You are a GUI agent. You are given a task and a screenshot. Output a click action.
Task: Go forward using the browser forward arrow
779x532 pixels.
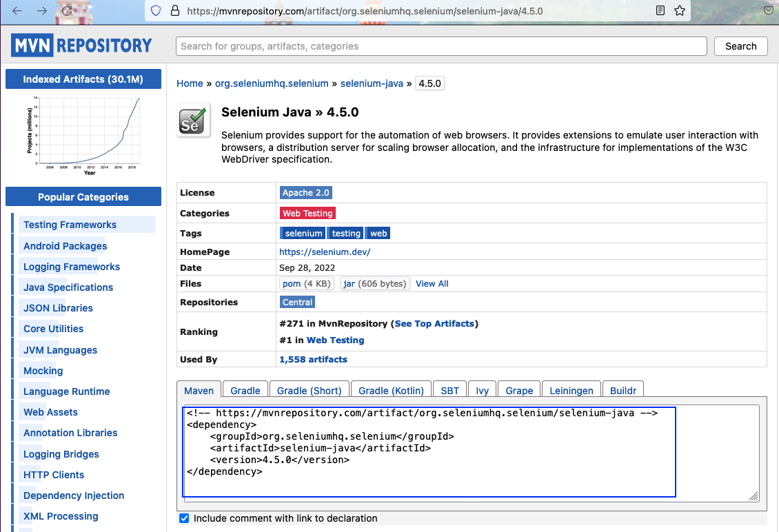pos(42,11)
